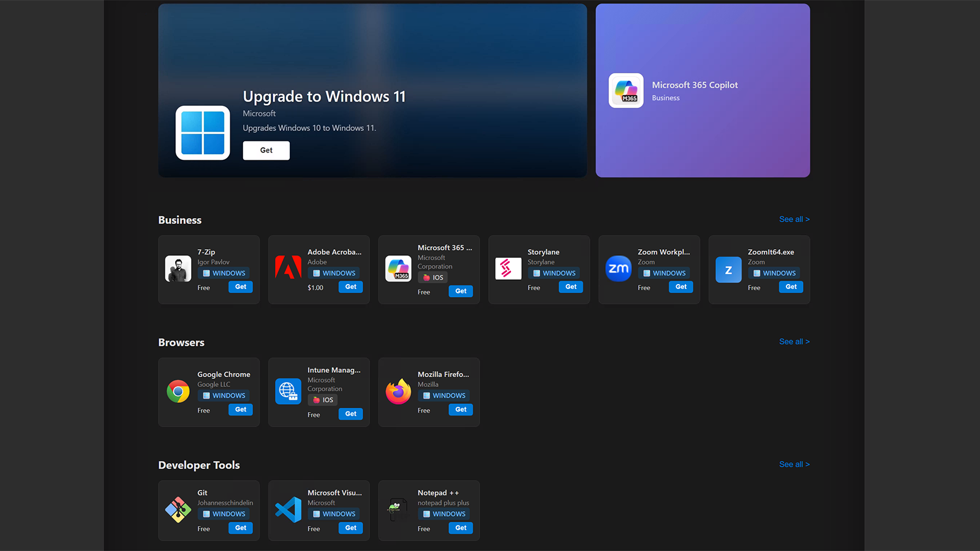980x551 pixels.
Task: Click the Business section heading
Action: pyautogui.click(x=179, y=220)
